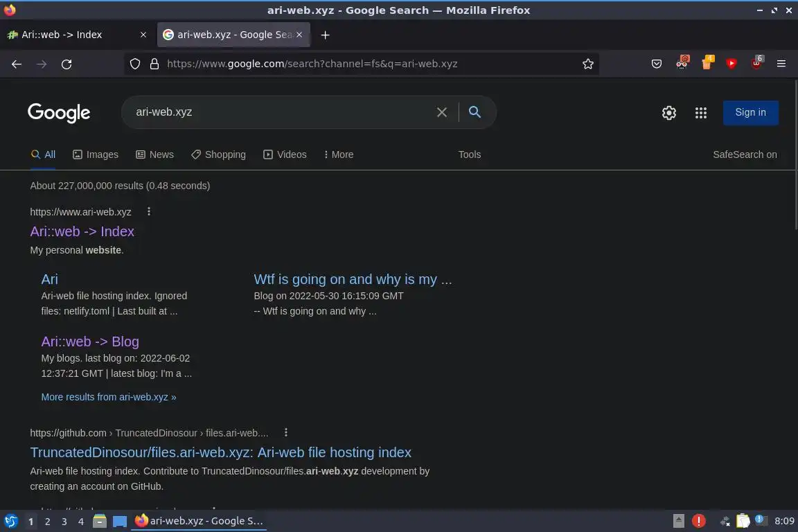Image resolution: width=798 pixels, height=532 pixels.
Task: Switch to News results
Action: click(x=154, y=154)
